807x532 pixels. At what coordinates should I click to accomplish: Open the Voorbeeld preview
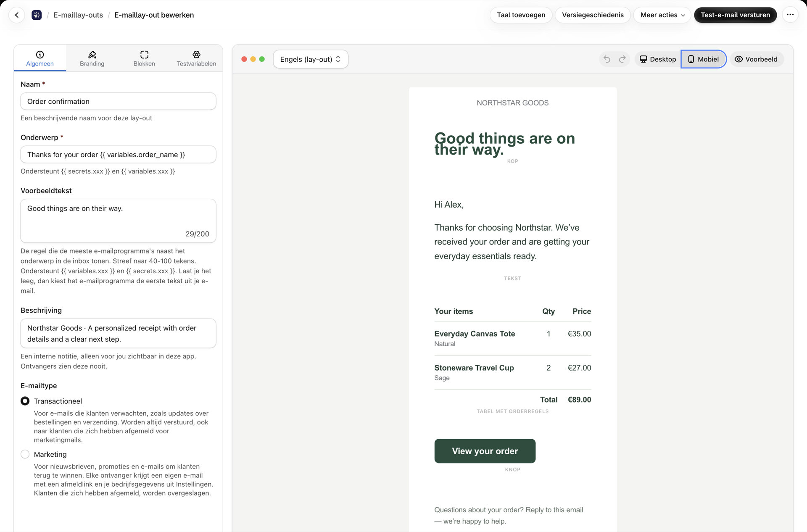coord(756,59)
